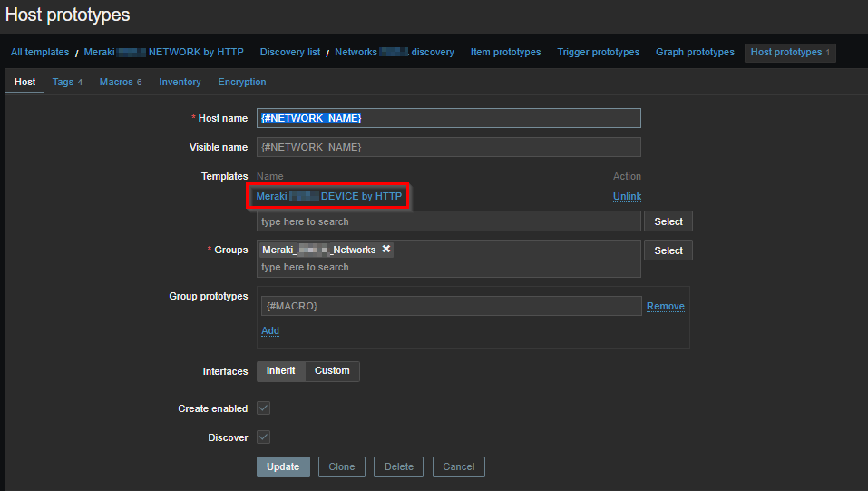Screen dimensions: 868x491
Task: Add a new group prototype
Action: (x=270, y=330)
